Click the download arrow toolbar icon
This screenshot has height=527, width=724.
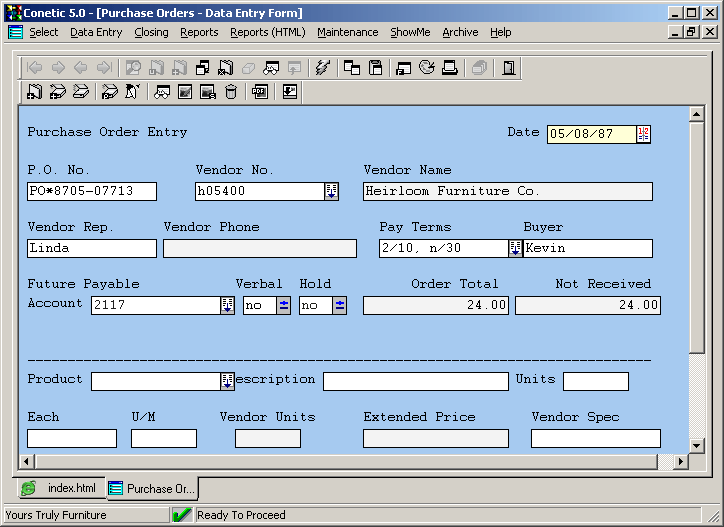[290, 92]
